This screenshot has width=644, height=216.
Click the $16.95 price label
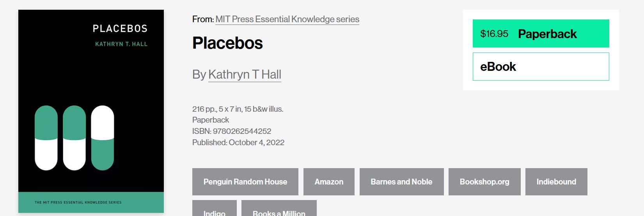pos(494,34)
